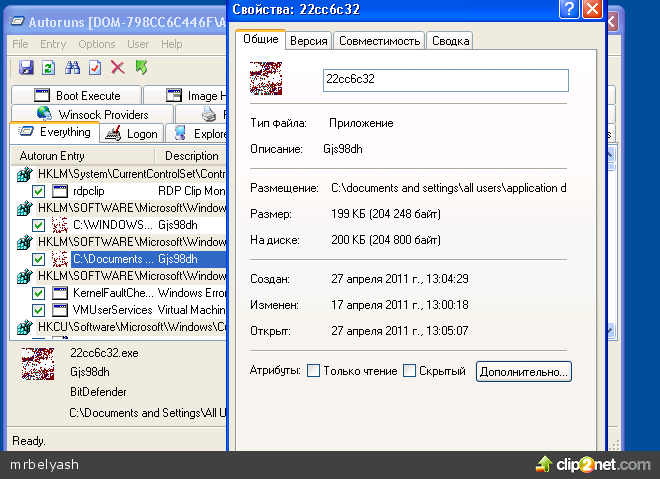The width and height of the screenshot is (660, 479).
Task: Click the icon of the selected C:\Documents entry
Action: pos(60,259)
